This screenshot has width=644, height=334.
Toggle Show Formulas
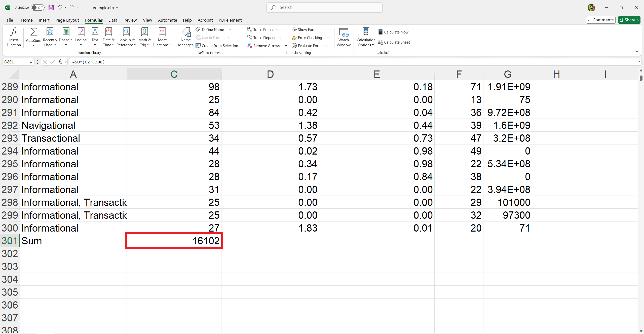(307, 29)
